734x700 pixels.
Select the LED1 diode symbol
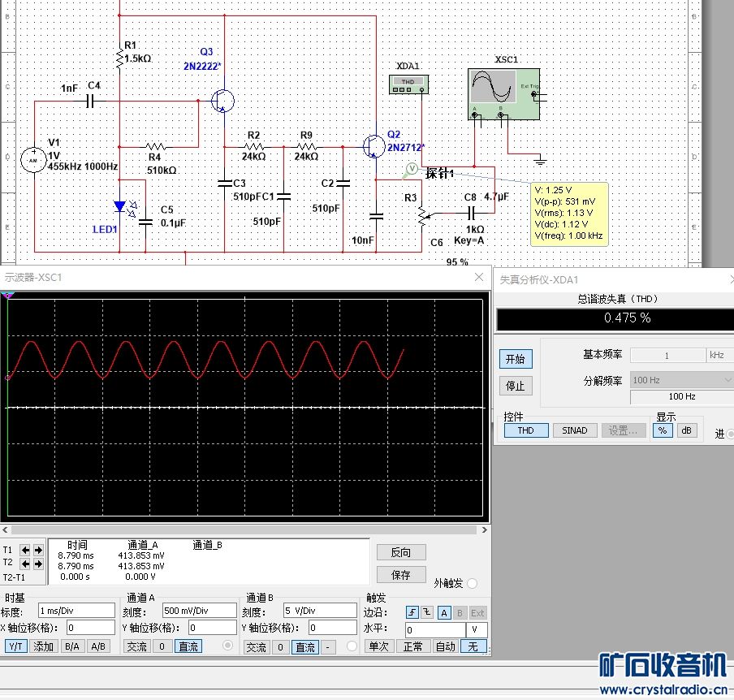[120, 207]
